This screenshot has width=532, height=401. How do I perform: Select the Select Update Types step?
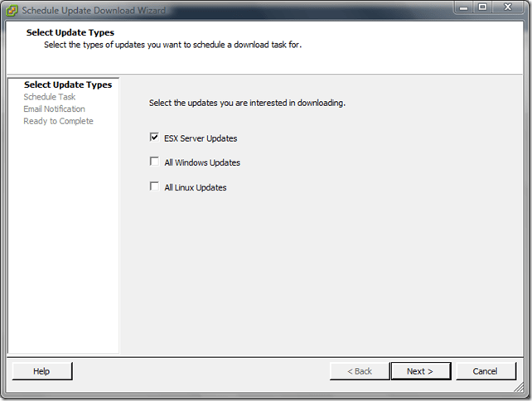tap(68, 85)
